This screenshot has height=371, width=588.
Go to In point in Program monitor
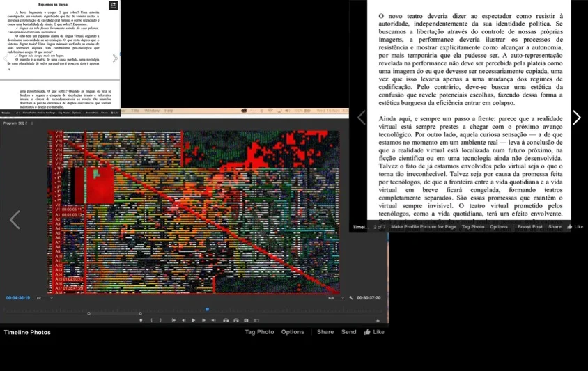[x=173, y=320]
